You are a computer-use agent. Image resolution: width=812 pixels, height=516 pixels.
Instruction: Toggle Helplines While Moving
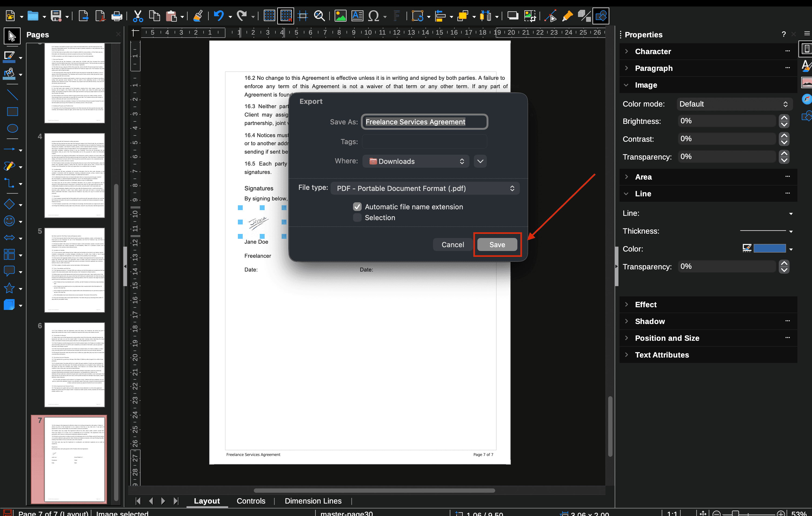click(302, 16)
